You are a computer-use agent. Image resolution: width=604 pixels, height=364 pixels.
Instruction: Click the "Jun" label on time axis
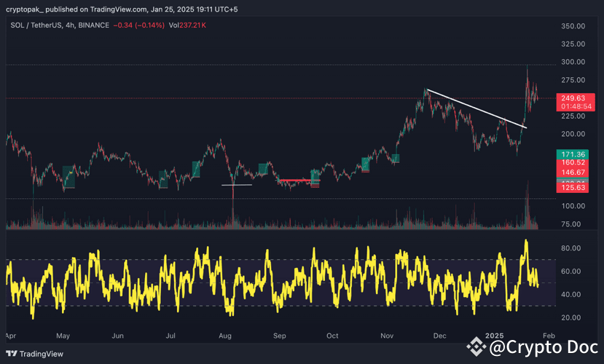pyautogui.click(x=117, y=336)
